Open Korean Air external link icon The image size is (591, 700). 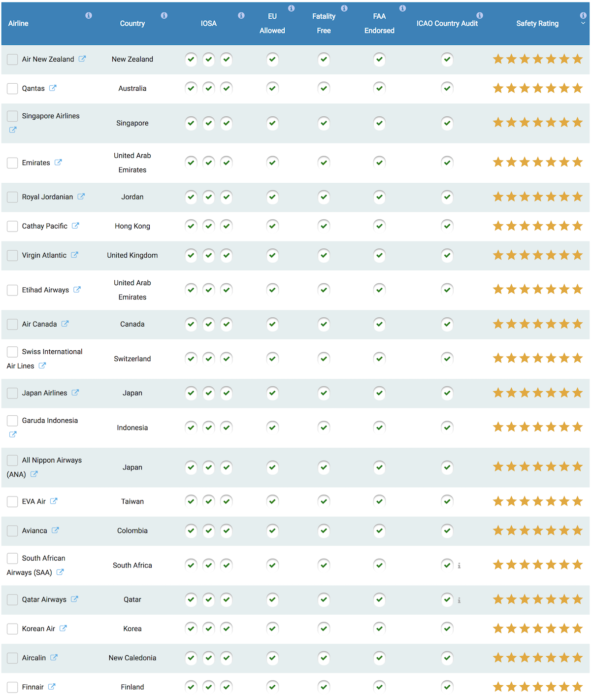63,628
